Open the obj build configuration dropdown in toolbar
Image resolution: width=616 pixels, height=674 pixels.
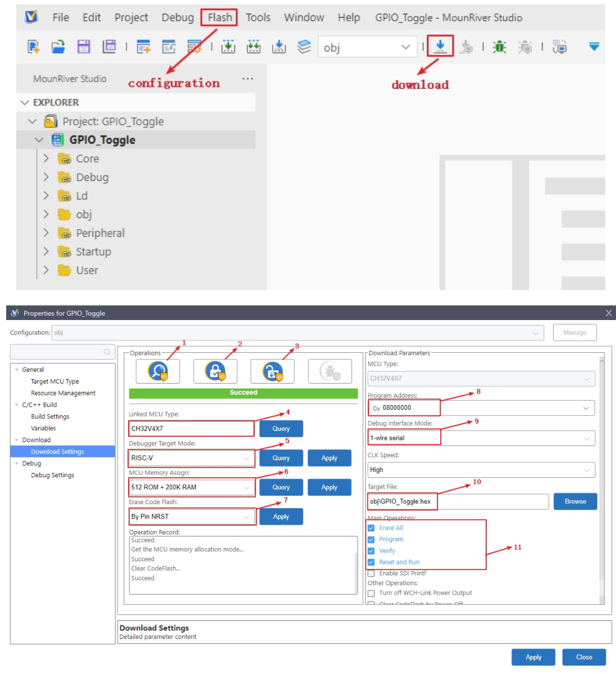click(x=367, y=47)
